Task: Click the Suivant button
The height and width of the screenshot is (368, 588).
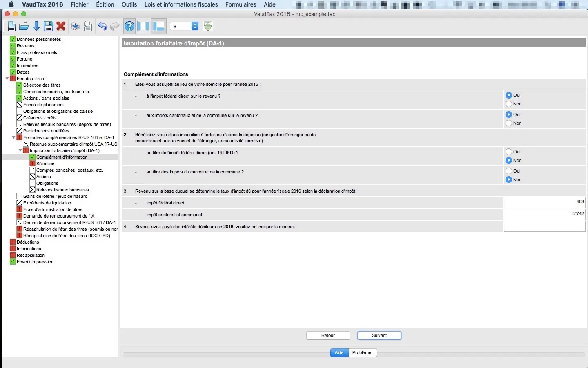Action: [x=379, y=335]
